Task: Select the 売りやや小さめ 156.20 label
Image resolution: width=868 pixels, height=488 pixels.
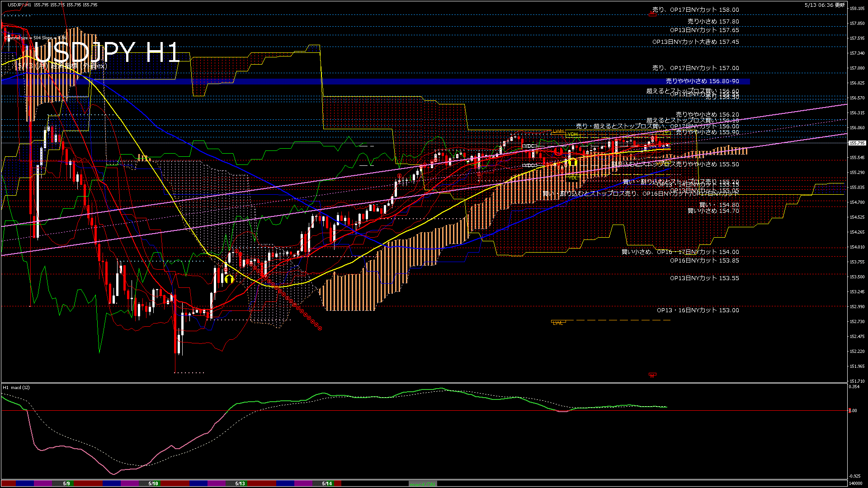Action: coord(707,115)
